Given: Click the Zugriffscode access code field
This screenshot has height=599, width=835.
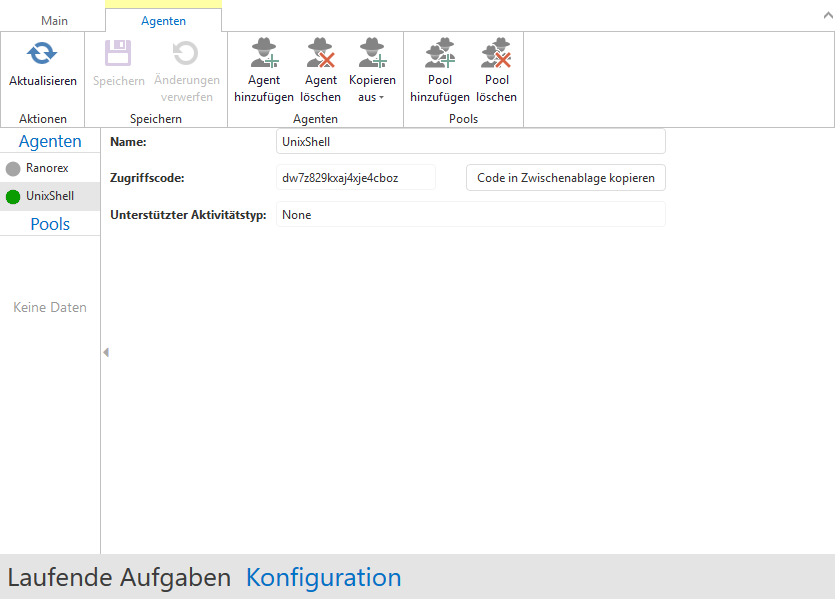Looking at the screenshot, I should click(x=355, y=178).
